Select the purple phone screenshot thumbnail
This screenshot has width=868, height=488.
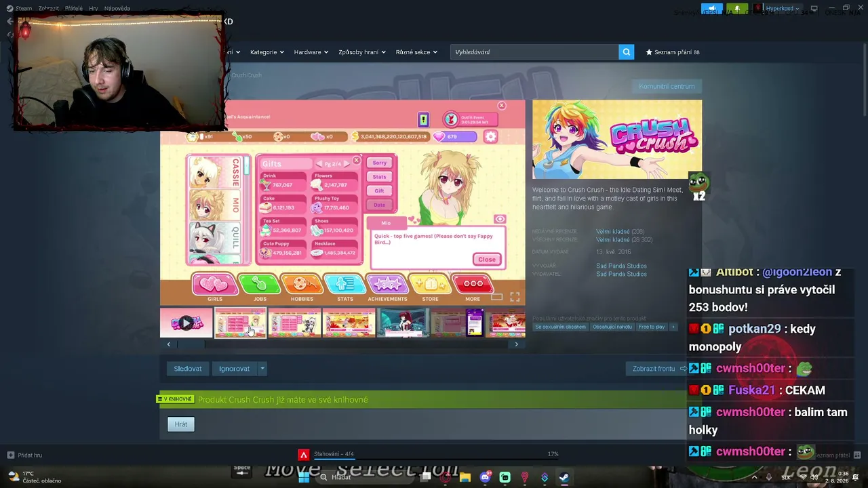click(457, 323)
